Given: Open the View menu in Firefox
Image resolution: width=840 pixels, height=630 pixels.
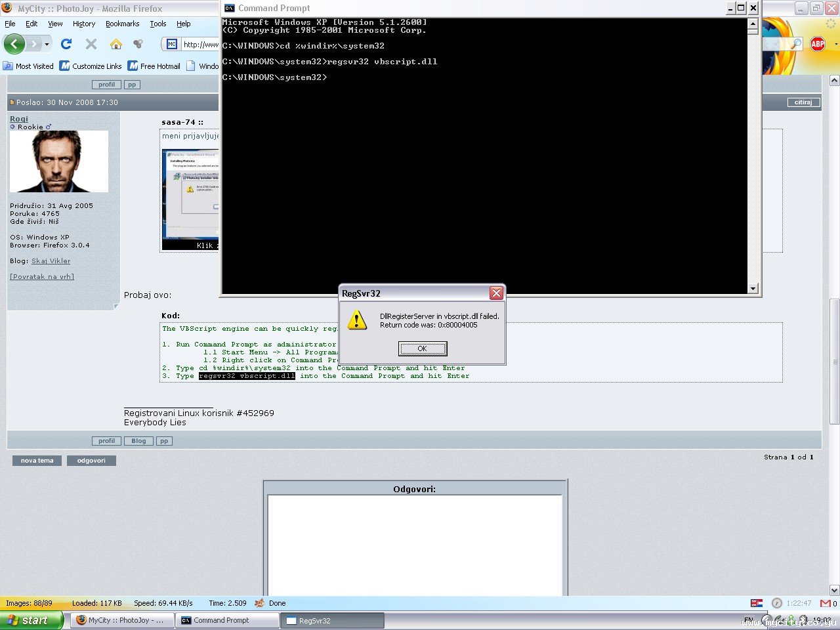Looking at the screenshot, I should tap(55, 24).
